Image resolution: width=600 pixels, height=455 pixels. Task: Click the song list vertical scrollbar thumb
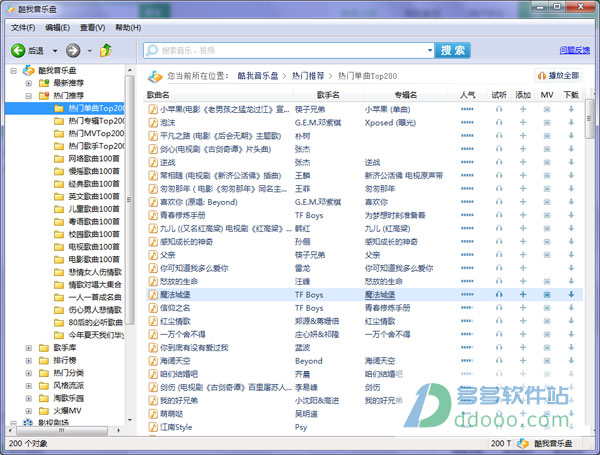pyautogui.click(x=589, y=119)
